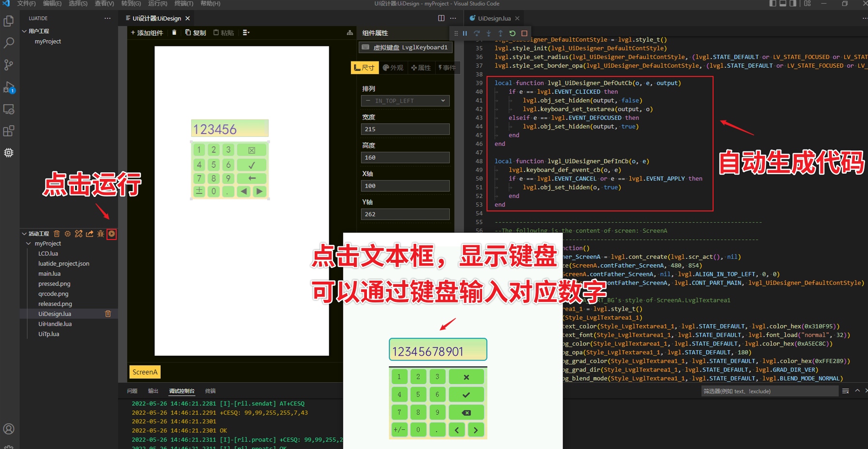The height and width of the screenshot is (449, 868).
Task: Click the 添加组件 button
Action: [x=147, y=33]
